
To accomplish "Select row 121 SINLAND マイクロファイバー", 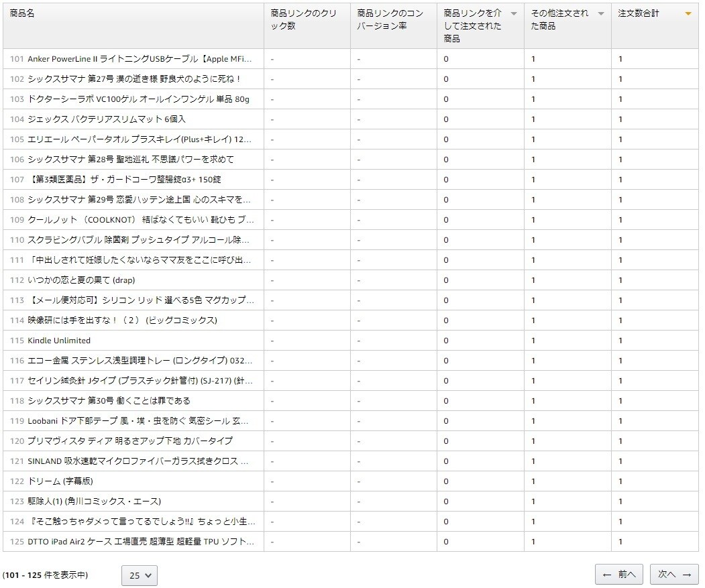I will tap(351, 461).
